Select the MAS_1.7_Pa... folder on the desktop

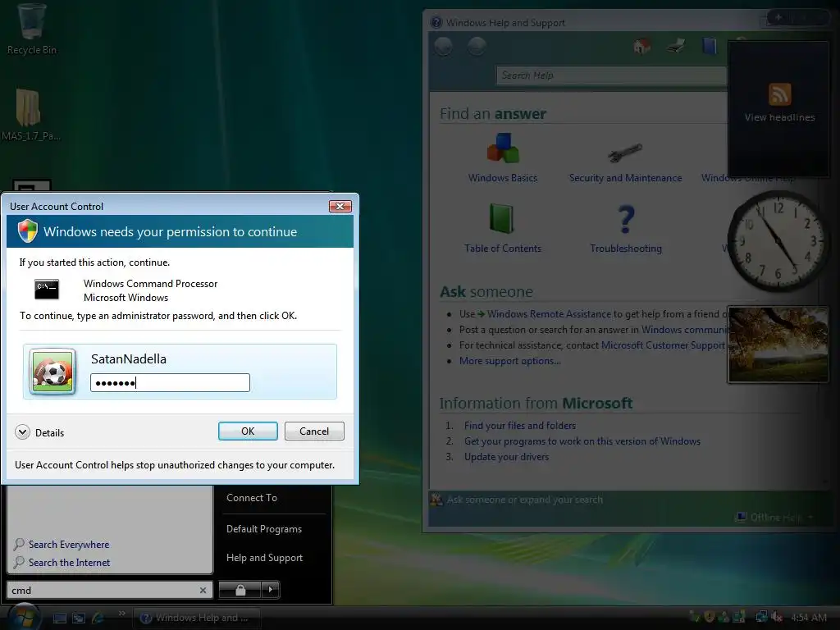pyautogui.click(x=30, y=115)
